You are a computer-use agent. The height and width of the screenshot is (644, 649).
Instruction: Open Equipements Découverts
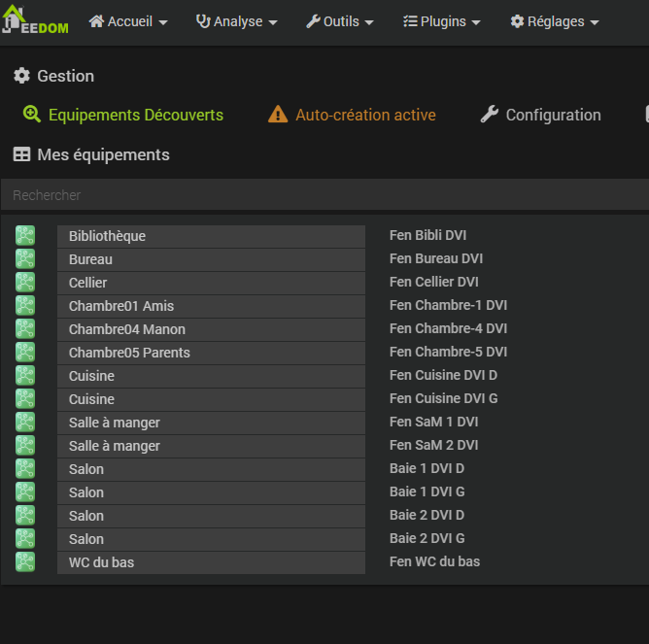click(x=135, y=115)
